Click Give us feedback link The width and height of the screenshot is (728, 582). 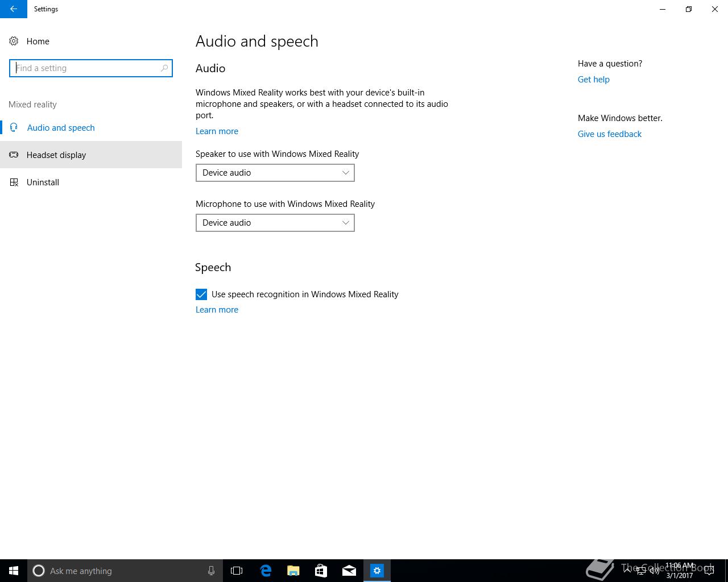point(610,134)
